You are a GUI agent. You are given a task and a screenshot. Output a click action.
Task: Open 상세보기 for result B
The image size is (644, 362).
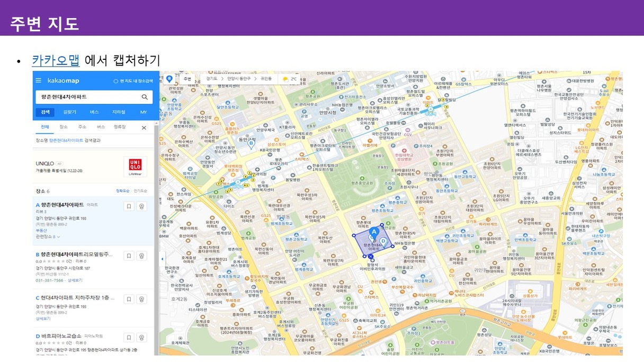(x=75, y=280)
